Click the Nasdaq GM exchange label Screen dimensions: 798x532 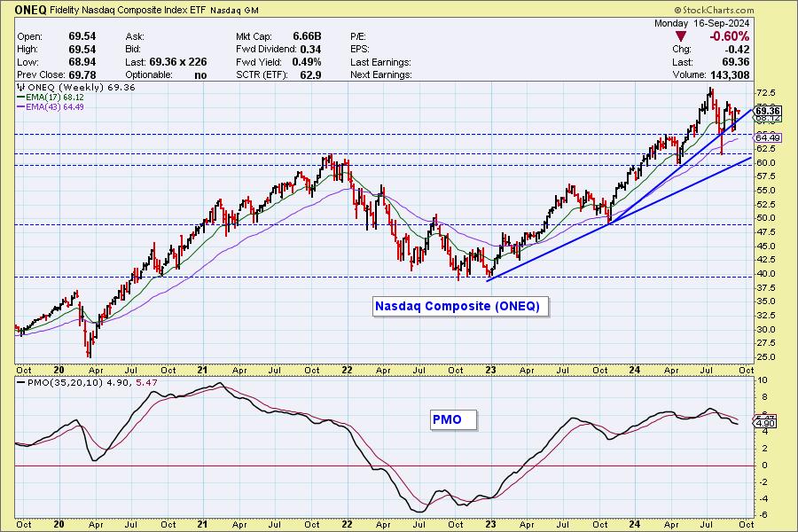point(234,10)
